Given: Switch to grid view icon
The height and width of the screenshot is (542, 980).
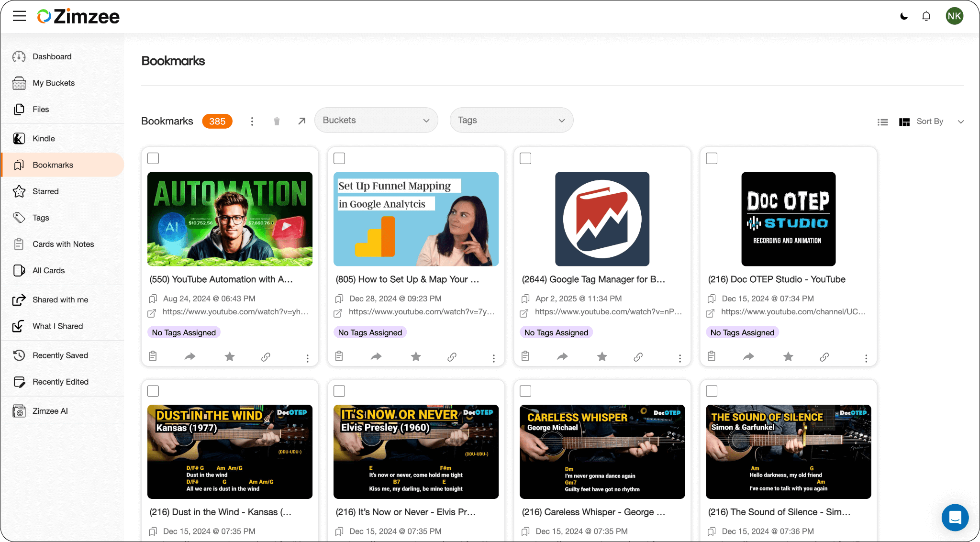Looking at the screenshot, I should click(x=904, y=122).
